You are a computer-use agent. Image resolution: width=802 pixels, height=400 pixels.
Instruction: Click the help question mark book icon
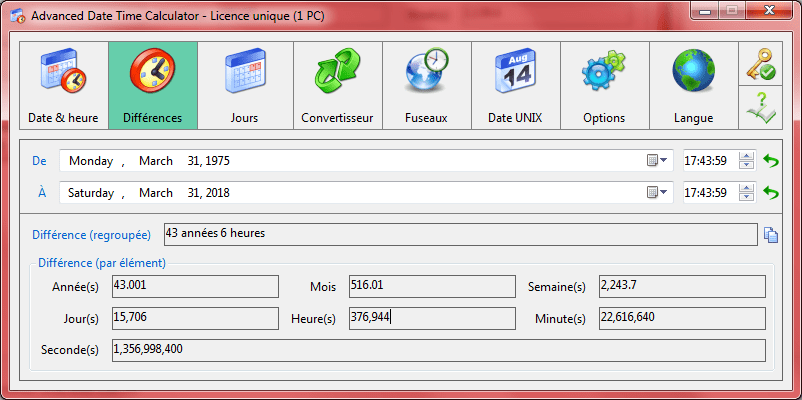click(x=761, y=107)
